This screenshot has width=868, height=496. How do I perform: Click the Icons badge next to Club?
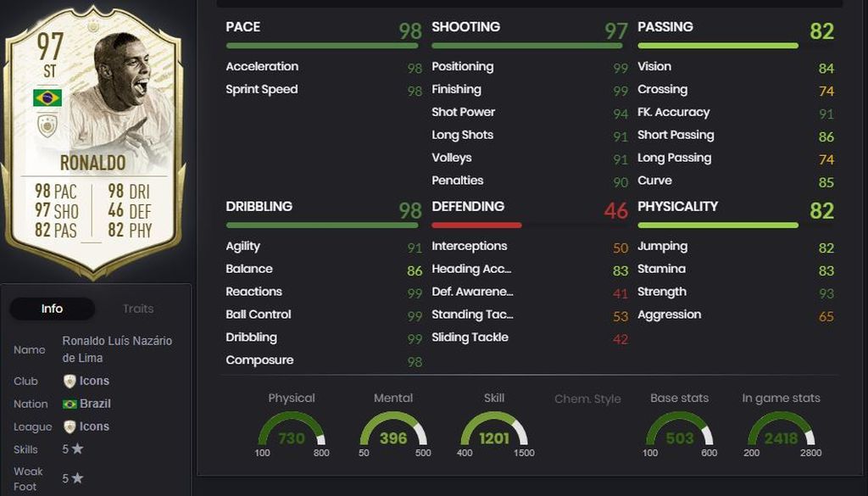(x=70, y=381)
